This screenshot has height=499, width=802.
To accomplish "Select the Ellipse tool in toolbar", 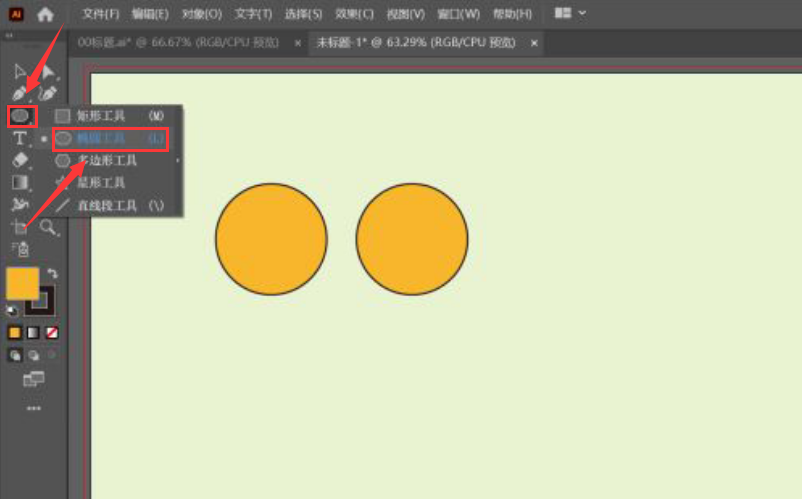I will (x=21, y=116).
